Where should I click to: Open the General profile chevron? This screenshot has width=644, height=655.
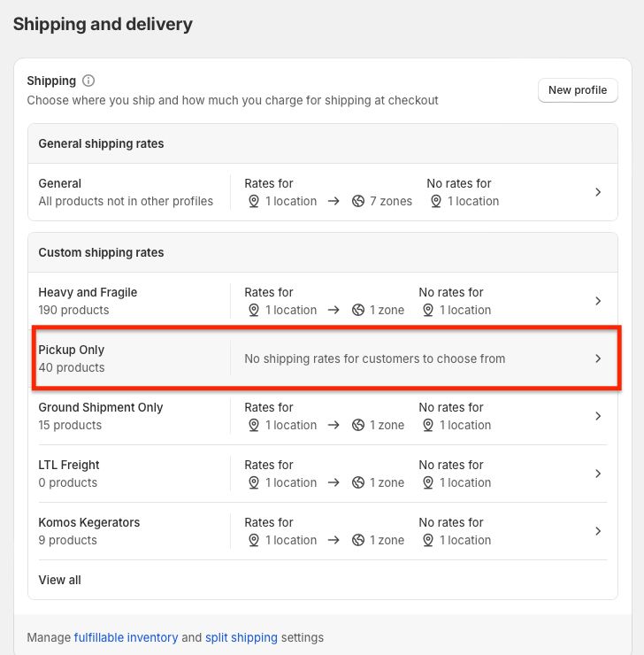coord(598,192)
